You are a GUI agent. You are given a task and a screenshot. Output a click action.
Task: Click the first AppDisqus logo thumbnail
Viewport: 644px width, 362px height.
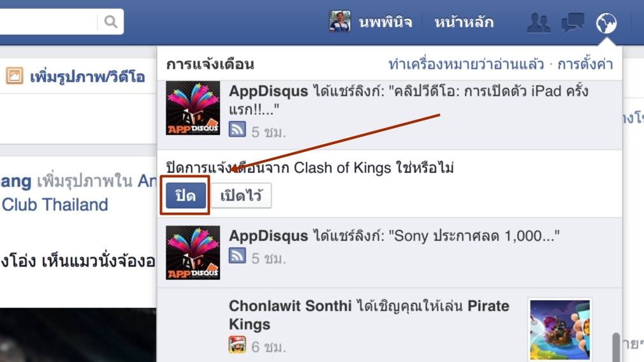pyautogui.click(x=193, y=108)
